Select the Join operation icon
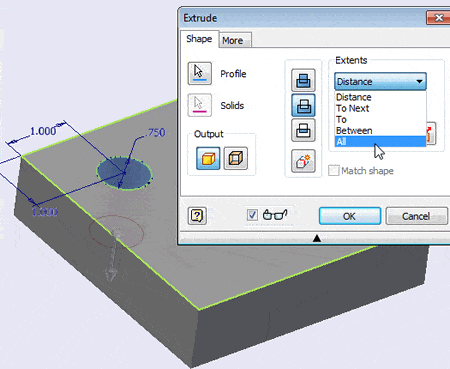 pyautogui.click(x=303, y=80)
